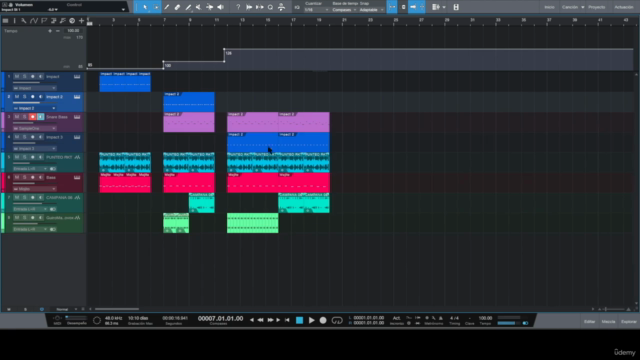Toggle monitor on Snare Bass track

[x=40, y=117]
